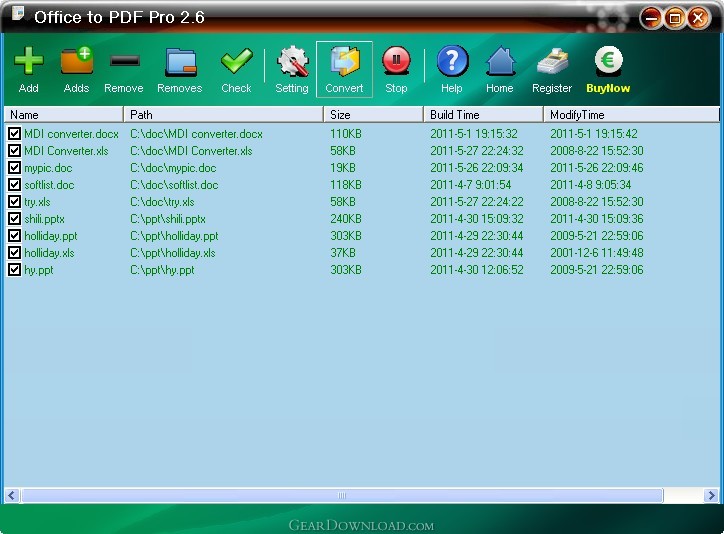Click the 37KB size cell
The width and height of the screenshot is (724, 534).
point(343,253)
